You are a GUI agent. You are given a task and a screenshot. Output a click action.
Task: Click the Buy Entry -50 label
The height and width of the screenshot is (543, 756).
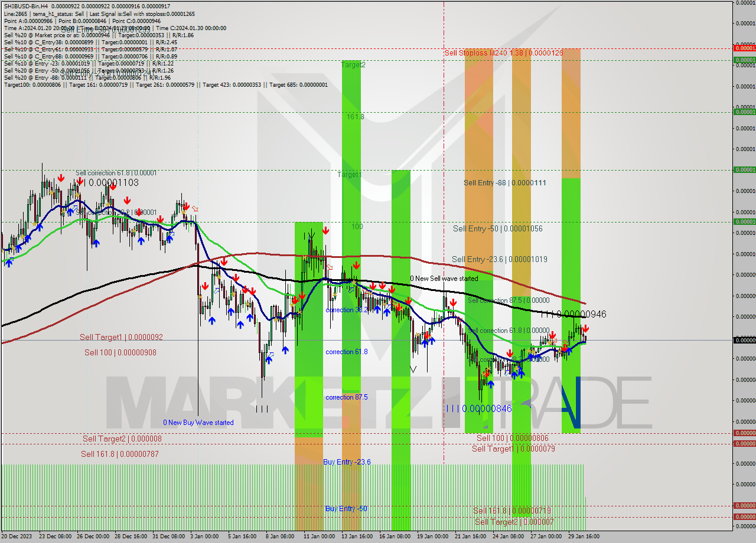click(x=346, y=508)
